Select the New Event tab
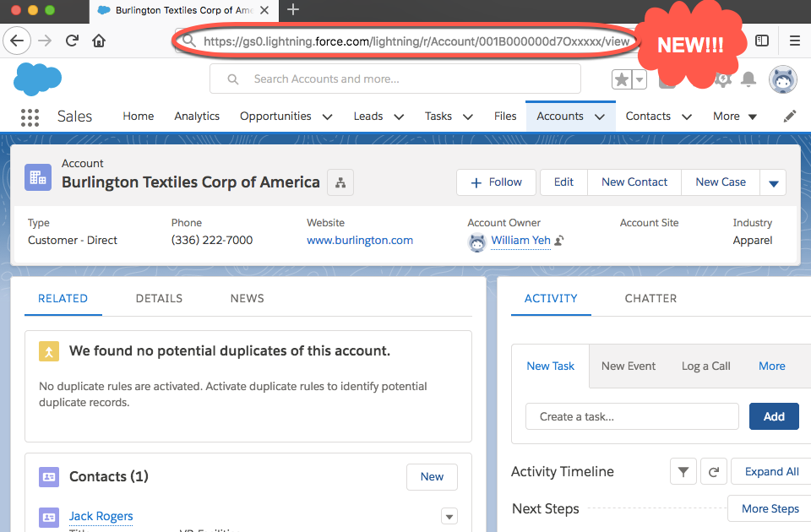This screenshot has width=811, height=532. (628, 366)
